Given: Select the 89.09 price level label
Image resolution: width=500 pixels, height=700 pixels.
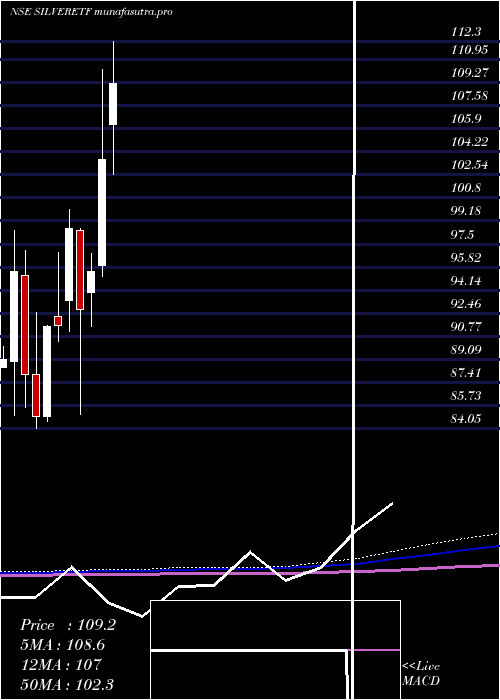Looking at the screenshot, I should (x=466, y=349).
